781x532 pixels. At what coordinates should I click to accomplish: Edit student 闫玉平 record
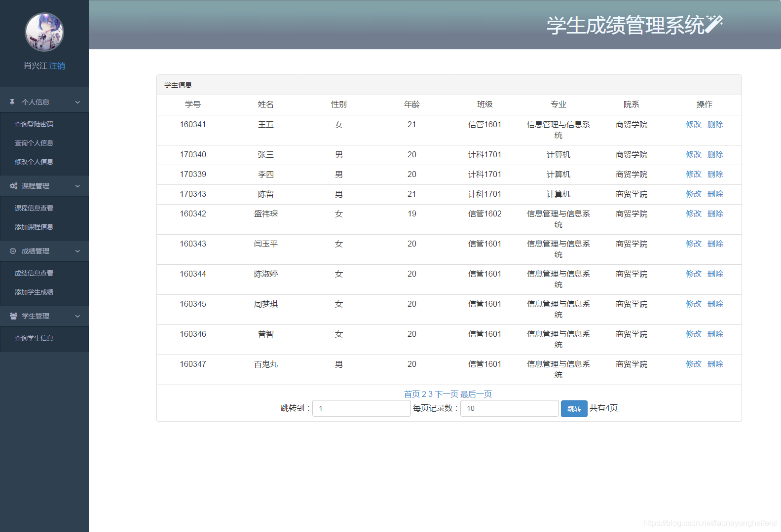click(x=694, y=244)
